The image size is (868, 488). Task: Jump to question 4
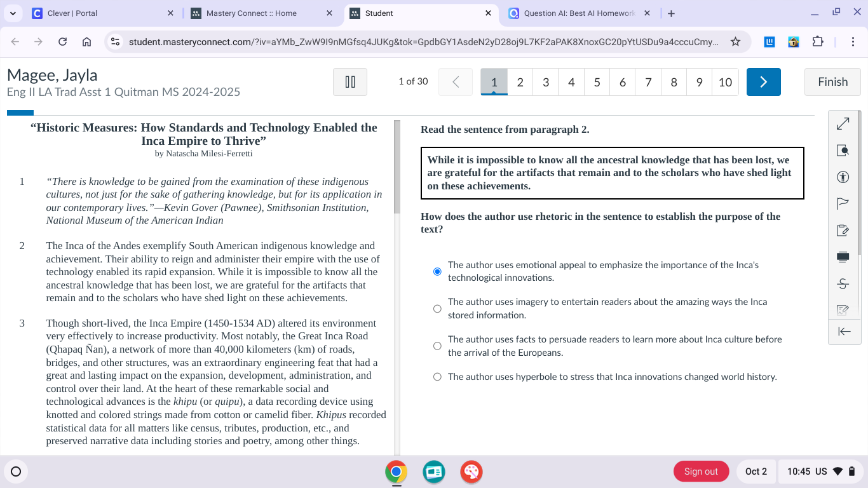click(x=571, y=82)
